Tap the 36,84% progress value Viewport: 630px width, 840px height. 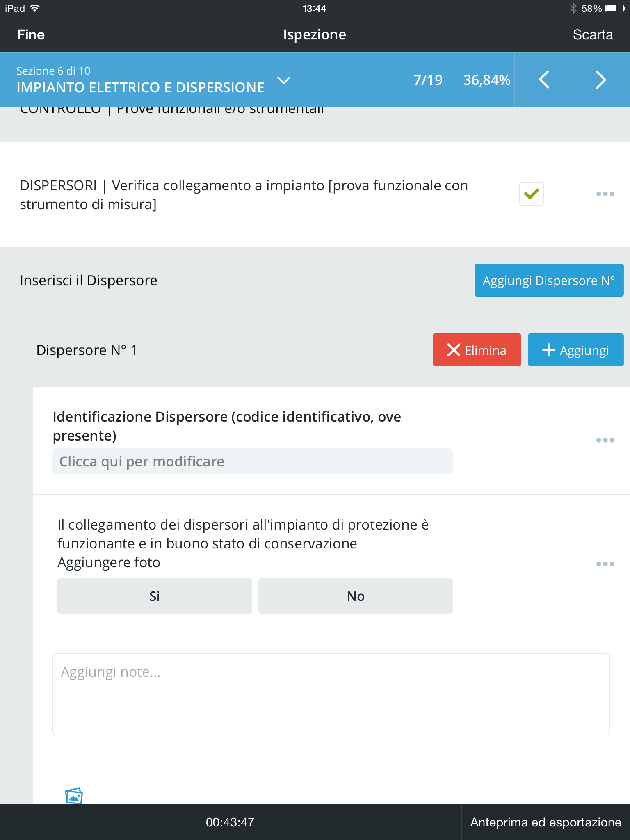click(x=487, y=80)
